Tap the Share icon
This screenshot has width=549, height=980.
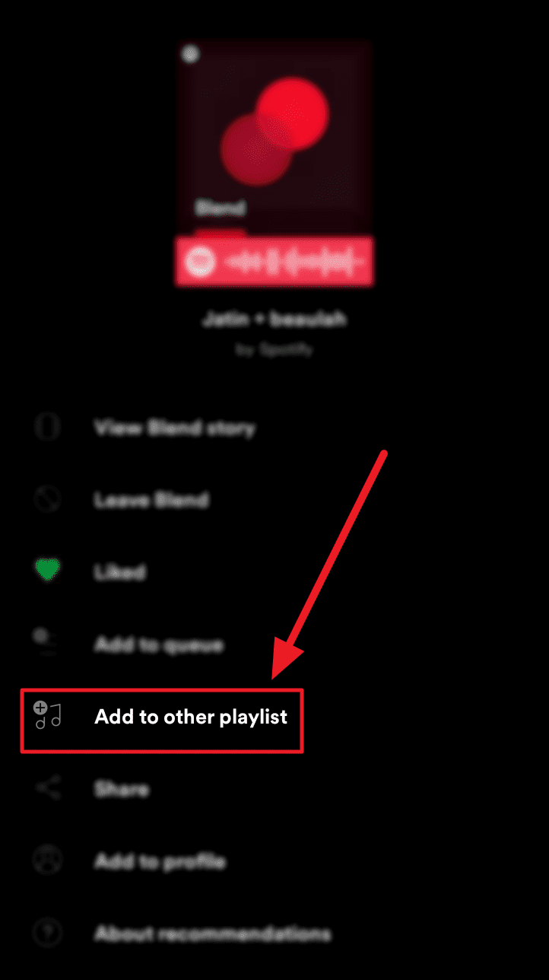coord(48,789)
